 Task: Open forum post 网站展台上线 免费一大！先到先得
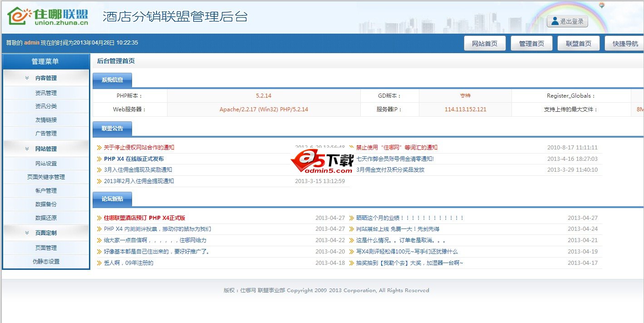click(398, 229)
